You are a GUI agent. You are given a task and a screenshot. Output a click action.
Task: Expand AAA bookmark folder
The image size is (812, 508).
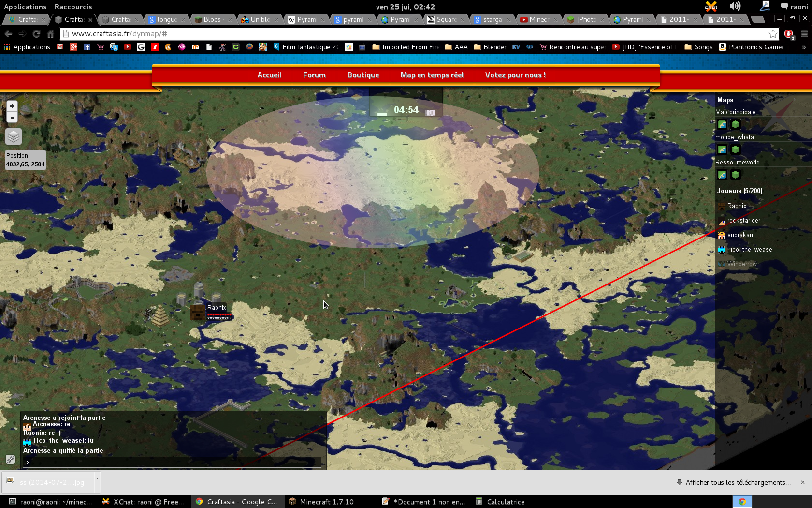[x=456, y=47]
